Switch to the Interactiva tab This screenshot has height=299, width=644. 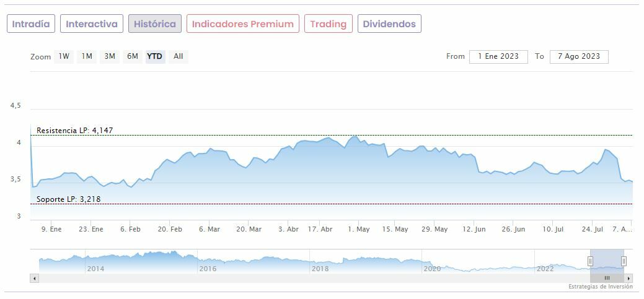92,24
